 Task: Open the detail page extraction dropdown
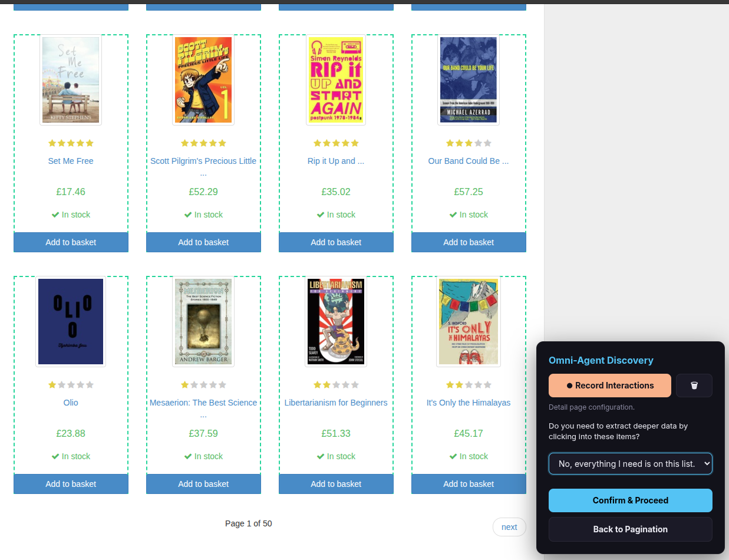pyautogui.click(x=631, y=464)
